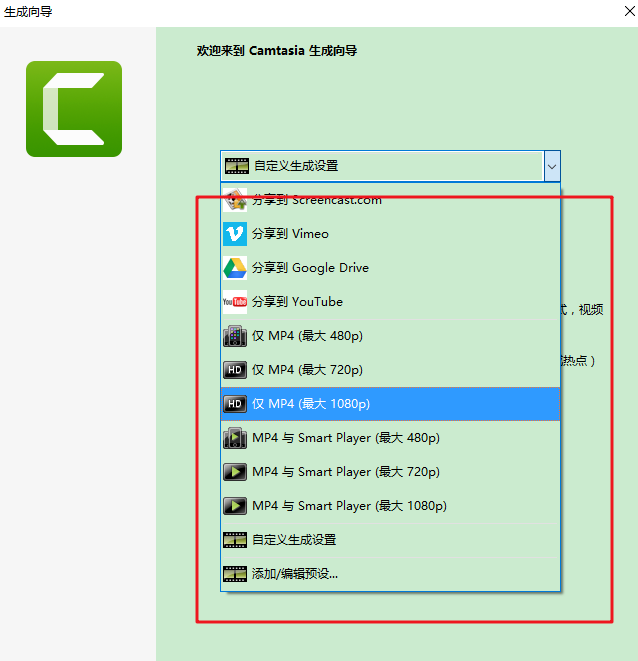Click the play icon for Smart Player 720p
Viewport: 638px width, 661px height.
coord(235,472)
